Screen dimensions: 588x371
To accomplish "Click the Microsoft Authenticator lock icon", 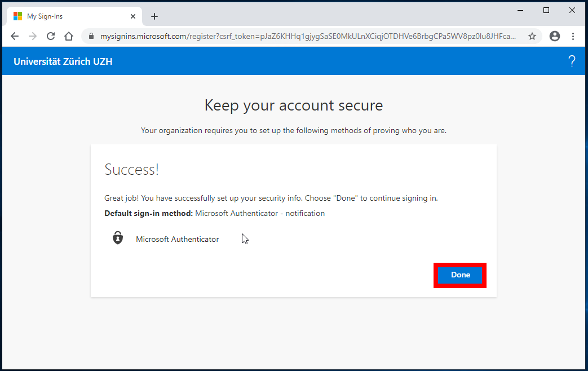I will [117, 238].
